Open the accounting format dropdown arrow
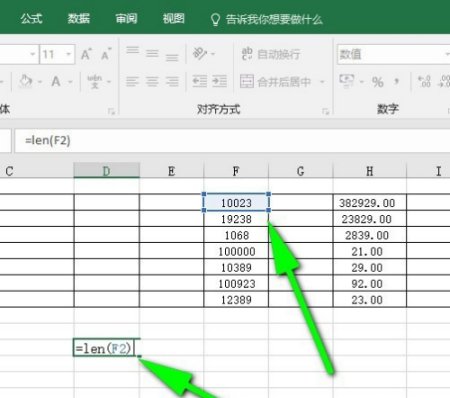The width and height of the screenshot is (450, 398). tap(362, 82)
